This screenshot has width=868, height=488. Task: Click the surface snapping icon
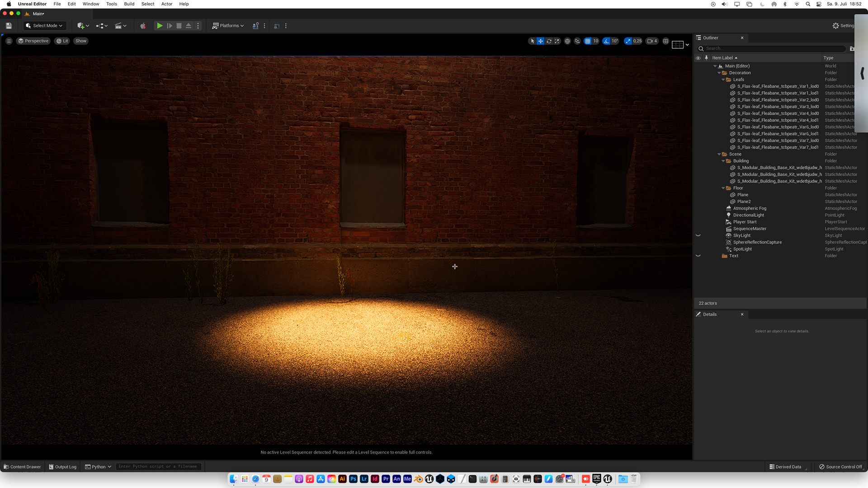click(577, 41)
